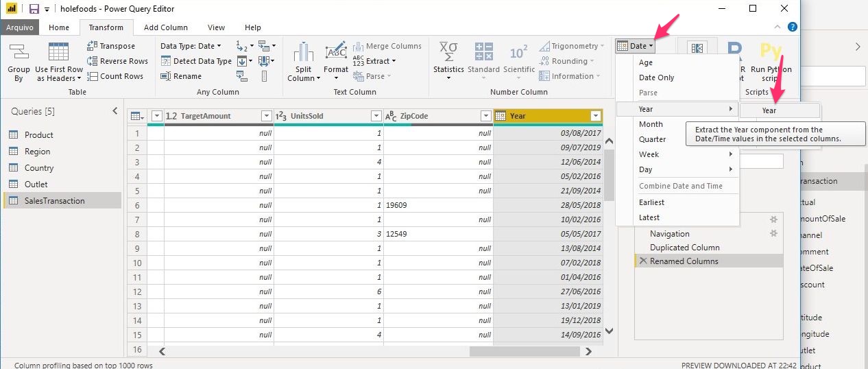Collapse the Queries pane
The image size is (868, 369).
click(115, 111)
